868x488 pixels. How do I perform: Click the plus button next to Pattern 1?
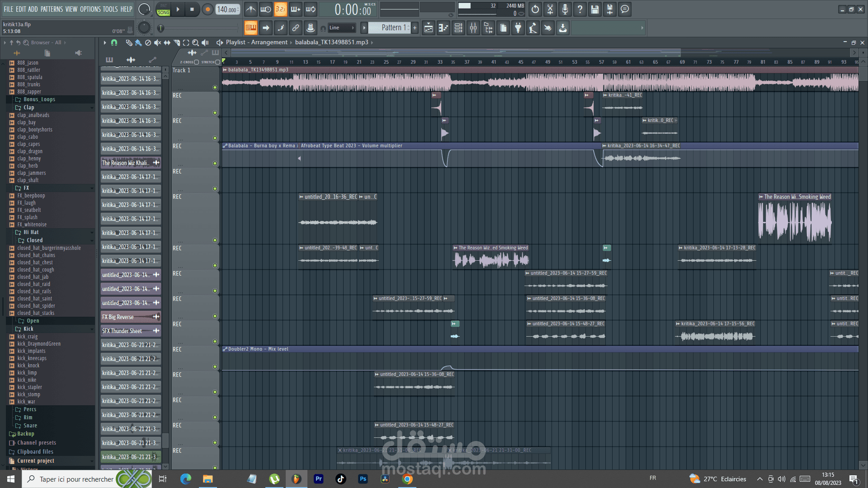click(x=415, y=28)
